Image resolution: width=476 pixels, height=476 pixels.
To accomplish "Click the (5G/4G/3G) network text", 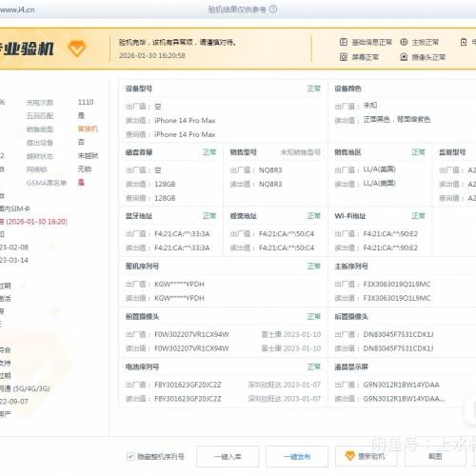I will coord(31,388).
